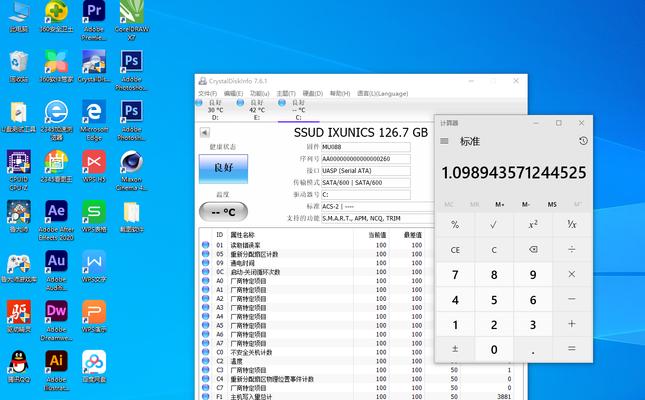Open Adobe After Effects 2020 shortcut
645x400 pixels.
click(x=56, y=221)
